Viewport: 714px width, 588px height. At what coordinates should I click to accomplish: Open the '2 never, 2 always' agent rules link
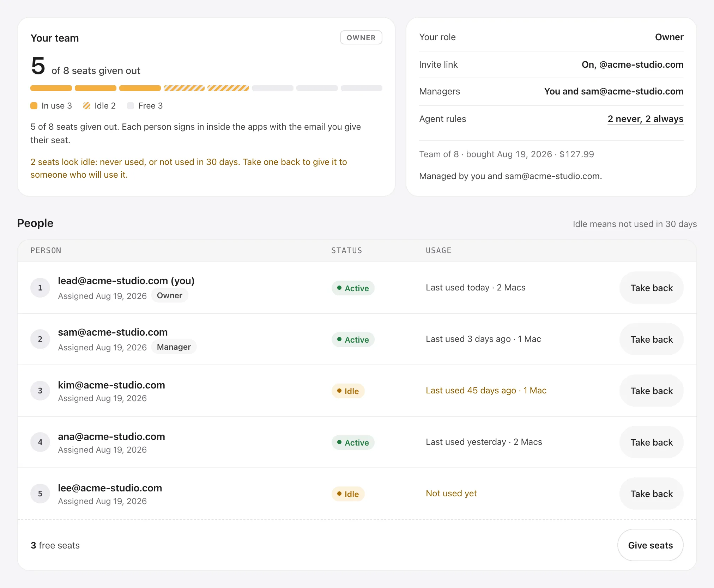click(645, 119)
